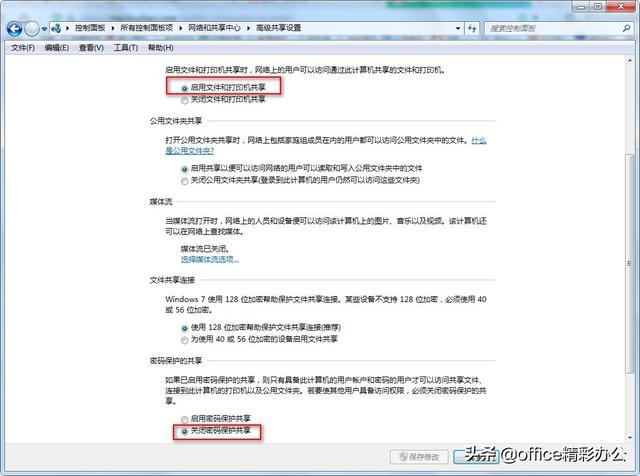This screenshot has width=640, height=476.
Task: Open the 工具(T) menu
Action: [x=126, y=48]
